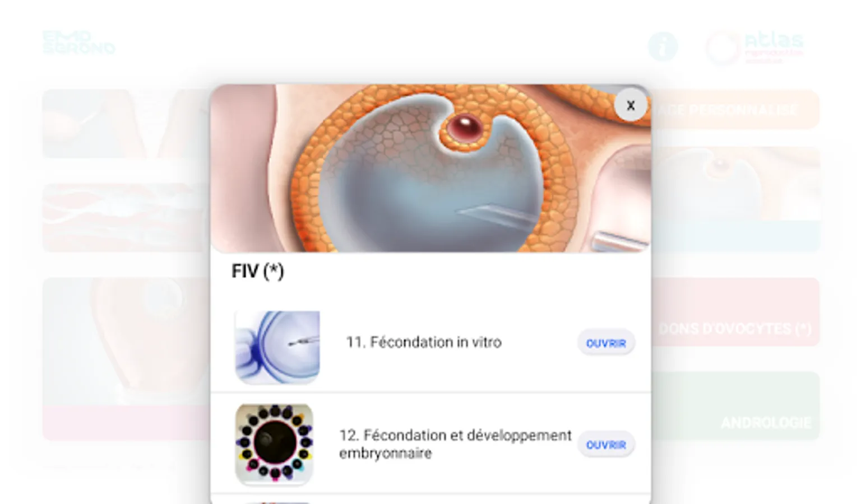Select the embryo development dish thumbnail
Screen dimensions: 861x504
pos(274,444)
